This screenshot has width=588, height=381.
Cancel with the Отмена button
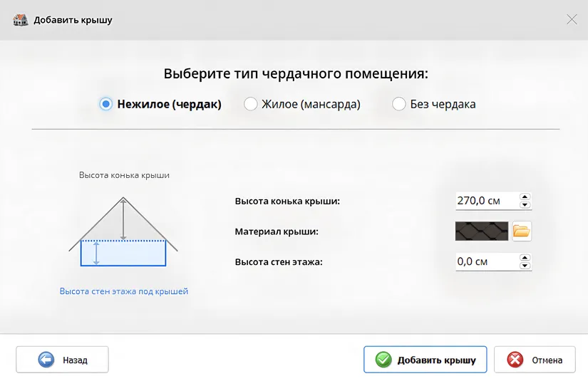[535, 360]
